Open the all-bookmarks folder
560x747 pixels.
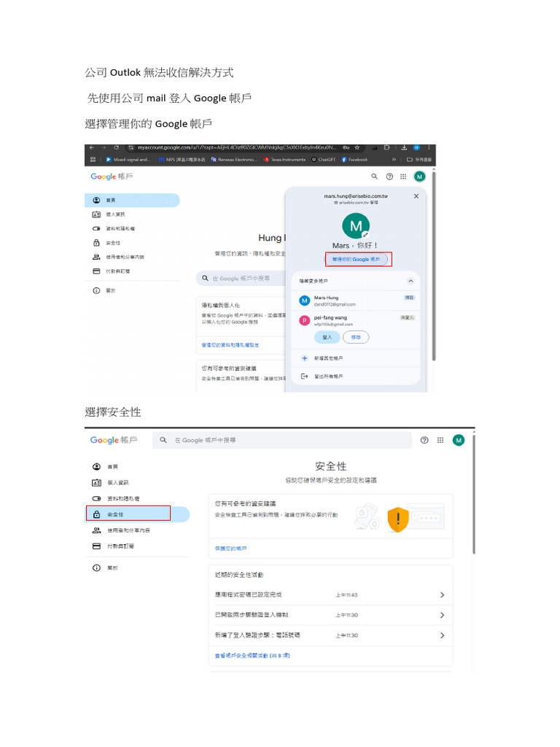(419, 160)
